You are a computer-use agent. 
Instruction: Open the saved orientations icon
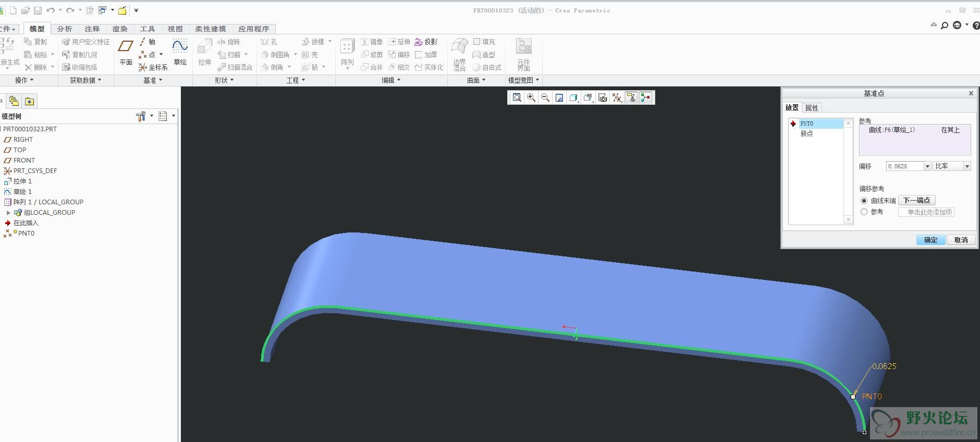click(x=588, y=97)
